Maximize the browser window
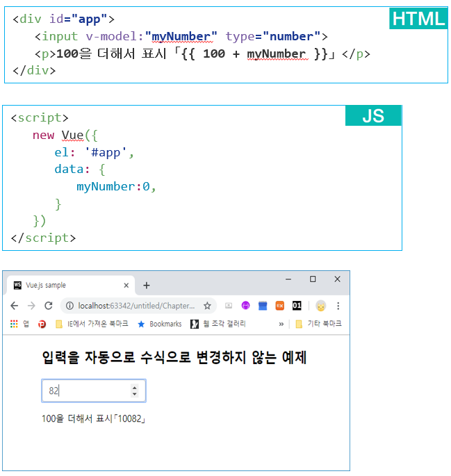Viewport: 451px width, 476px height. [313, 279]
